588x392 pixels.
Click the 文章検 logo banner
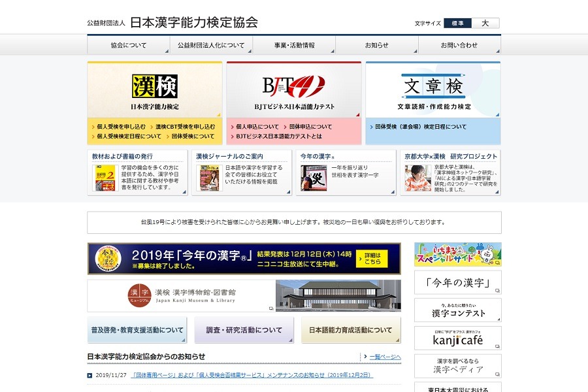(433, 90)
